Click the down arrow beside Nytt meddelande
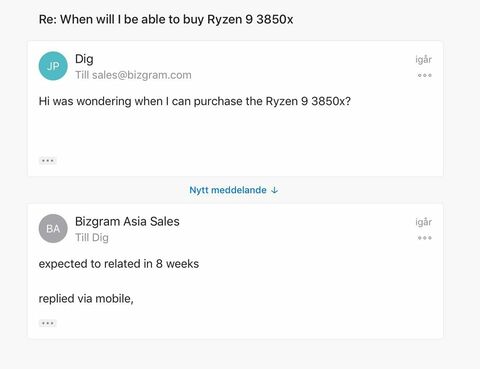 pyautogui.click(x=274, y=190)
